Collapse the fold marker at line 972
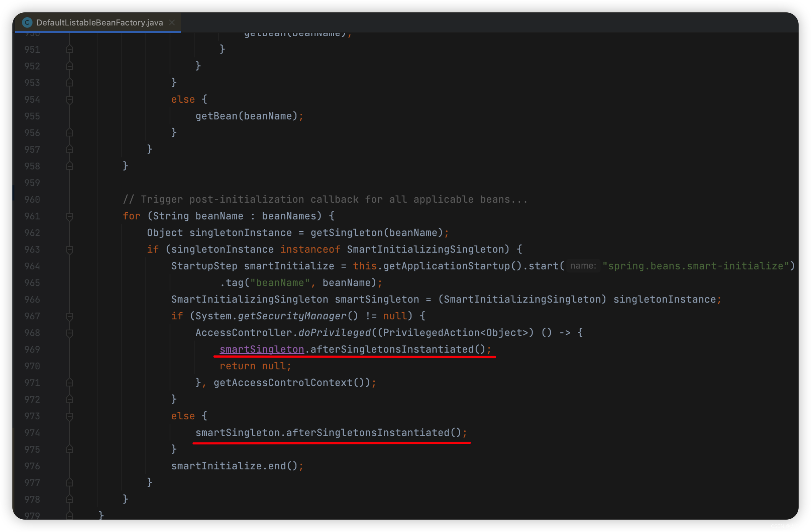This screenshot has width=811, height=532. 70,399
